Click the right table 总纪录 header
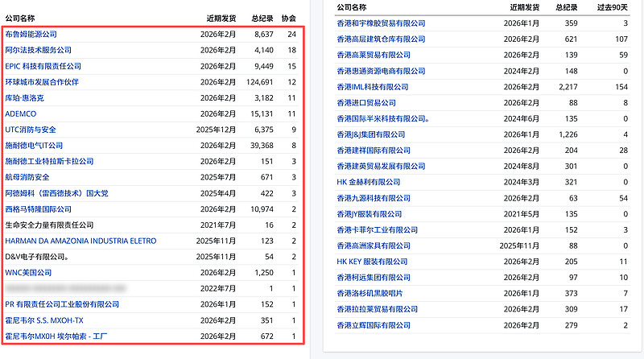 click(x=567, y=7)
